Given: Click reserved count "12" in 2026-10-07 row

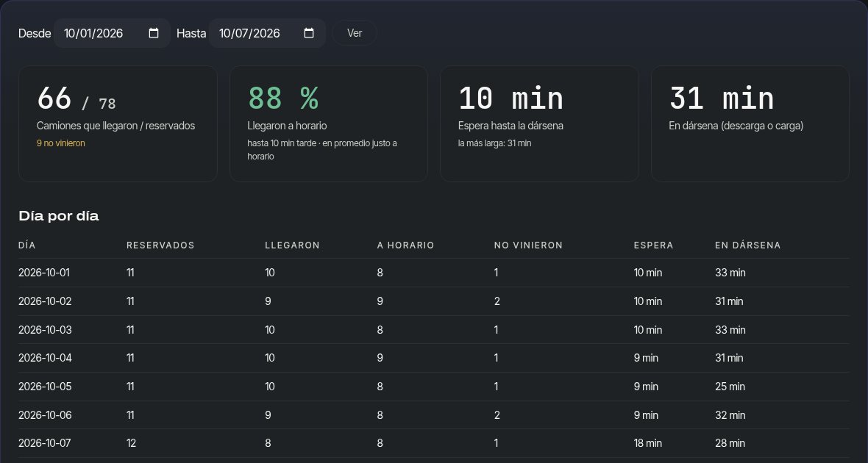Looking at the screenshot, I should tap(131, 443).
